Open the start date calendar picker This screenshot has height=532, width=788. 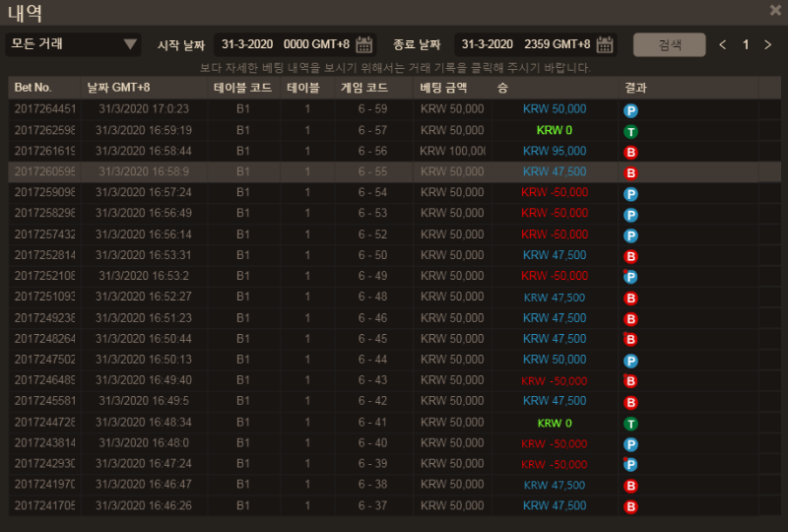(x=364, y=44)
